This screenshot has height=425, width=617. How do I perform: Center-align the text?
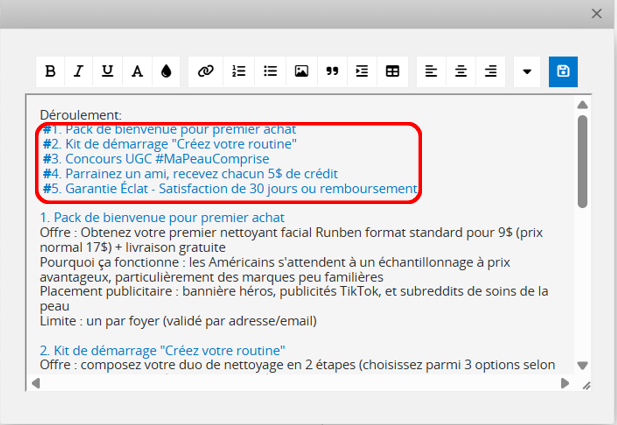click(x=461, y=71)
